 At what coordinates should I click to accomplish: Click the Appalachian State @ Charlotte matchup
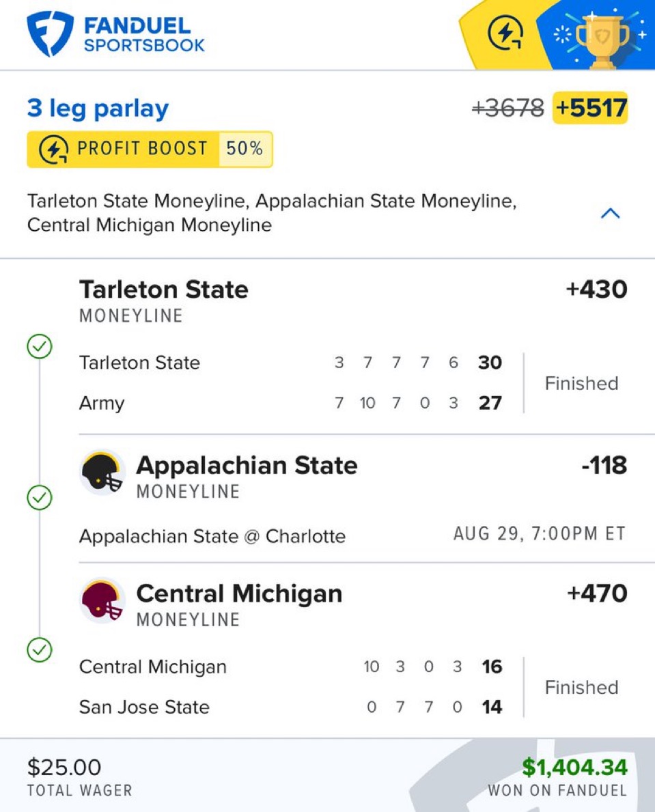pyautogui.click(x=212, y=536)
